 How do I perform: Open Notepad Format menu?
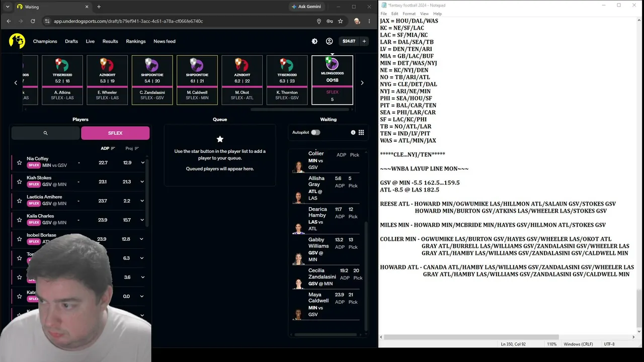point(409,14)
